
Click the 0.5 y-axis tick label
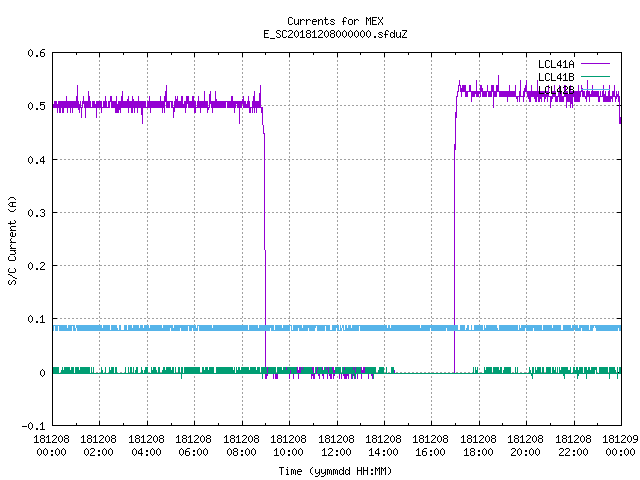36,106
